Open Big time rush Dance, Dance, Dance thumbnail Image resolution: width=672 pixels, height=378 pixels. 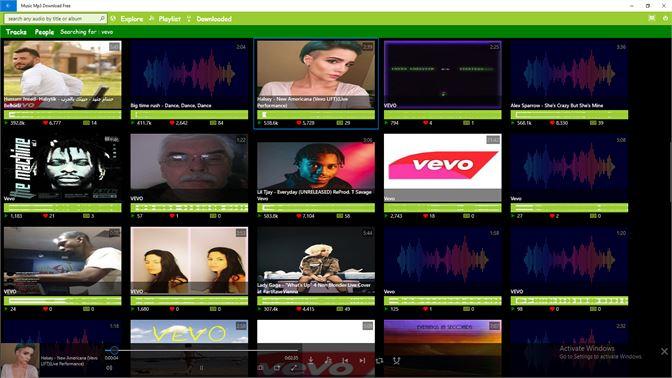(189, 75)
